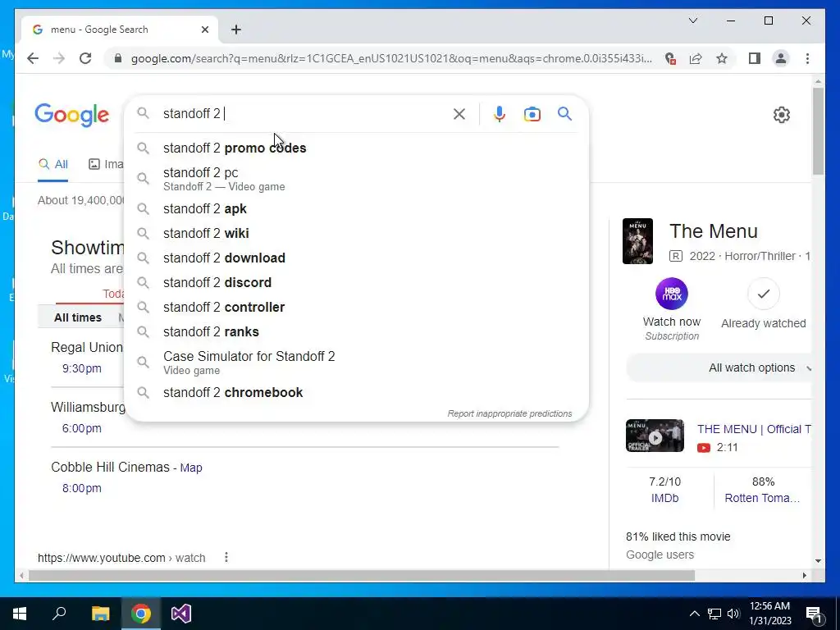
Task: Go back with the browser back arrow
Action: point(33,58)
